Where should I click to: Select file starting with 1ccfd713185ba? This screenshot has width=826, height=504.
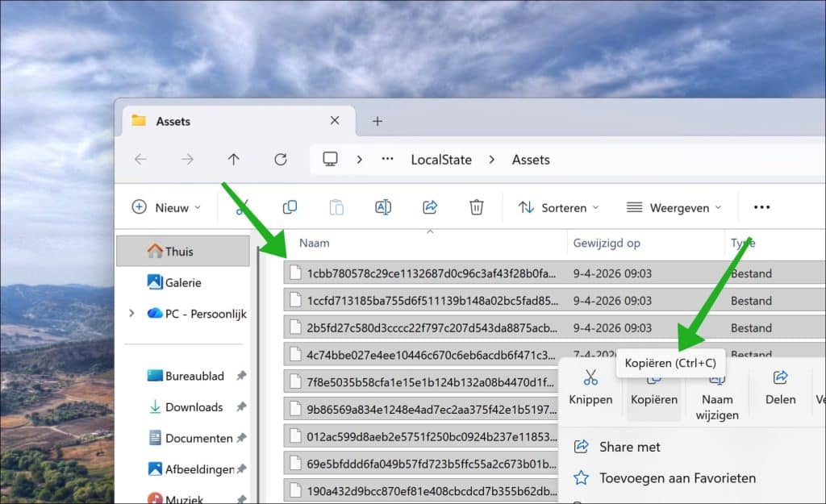tap(432, 301)
